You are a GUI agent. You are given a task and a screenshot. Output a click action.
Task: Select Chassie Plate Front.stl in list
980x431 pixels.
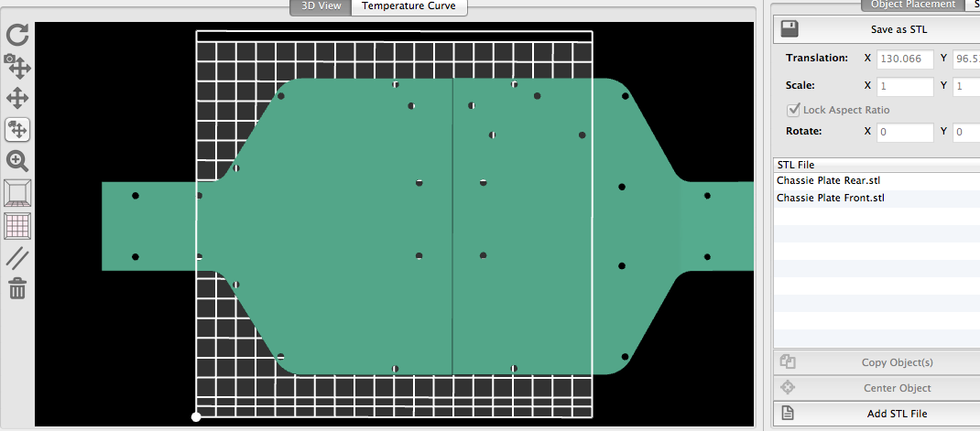coord(830,198)
